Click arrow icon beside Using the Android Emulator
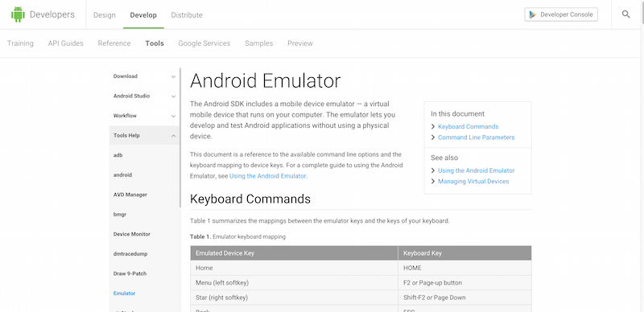Image resolution: width=644 pixels, height=312 pixels. [433, 170]
